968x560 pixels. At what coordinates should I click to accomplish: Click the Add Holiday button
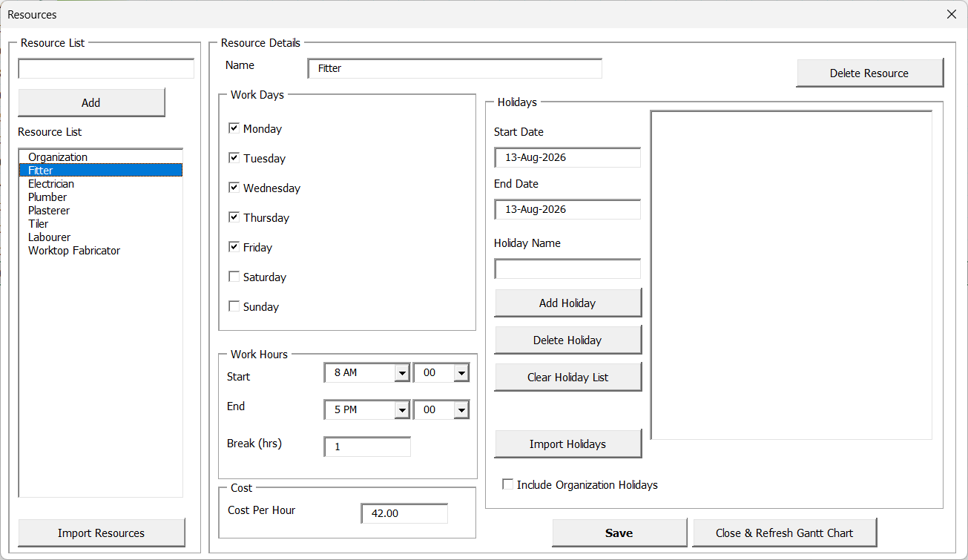567,303
